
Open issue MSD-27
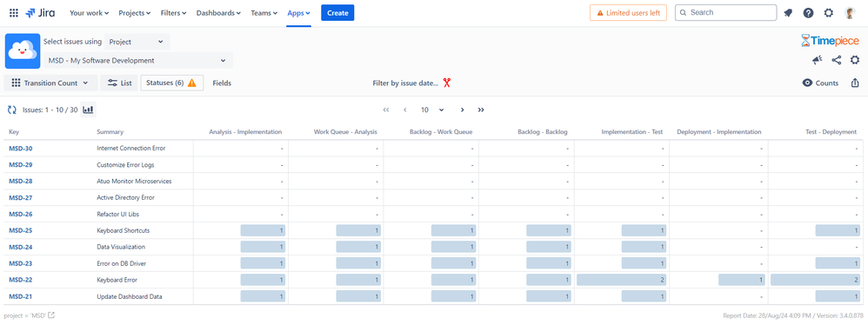pyautogui.click(x=21, y=197)
